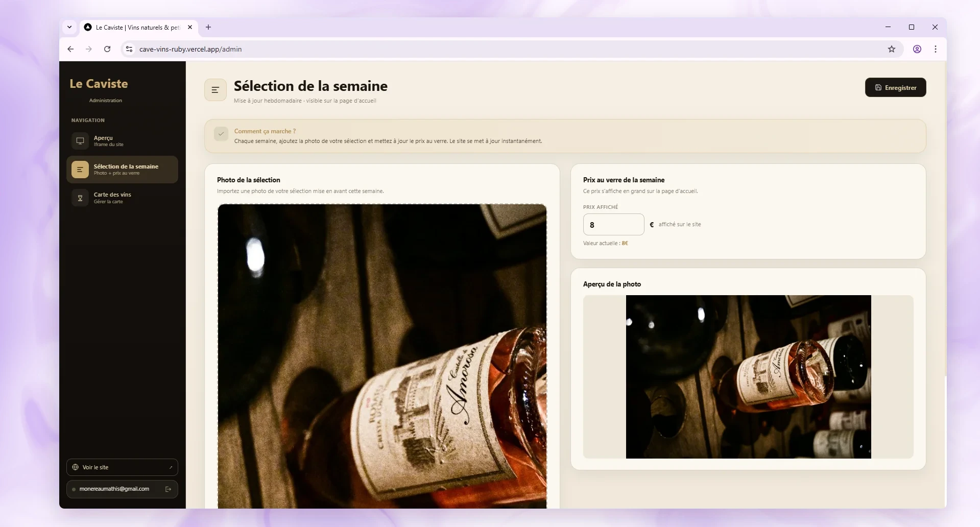Screen dimensions: 980x527
Task: Select Sélection de la semaine in sidebar
Action: pos(122,170)
